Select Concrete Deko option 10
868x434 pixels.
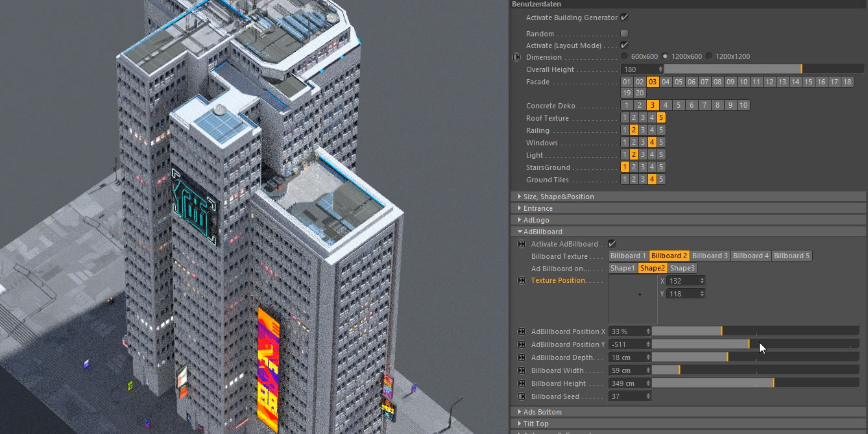point(743,105)
